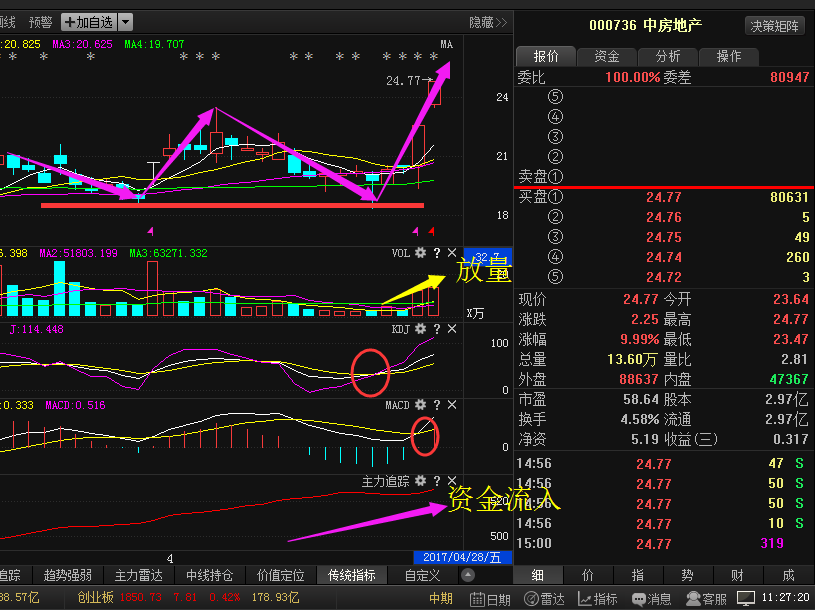
Task: Select bid price 24.76 in 买盘
Action: click(664, 217)
